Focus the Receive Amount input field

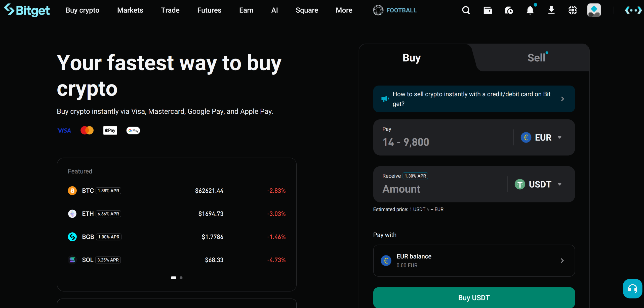443,189
